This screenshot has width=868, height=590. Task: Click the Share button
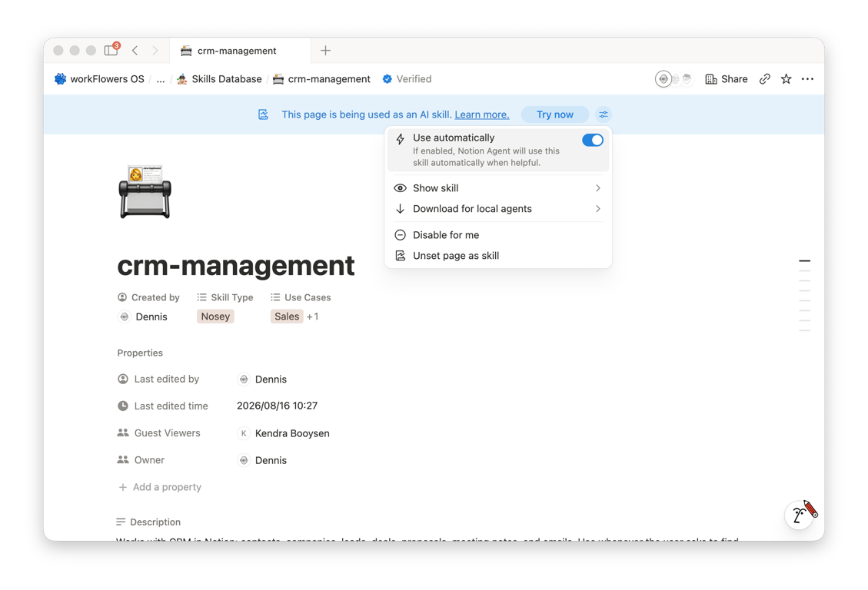tap(727, 79)
